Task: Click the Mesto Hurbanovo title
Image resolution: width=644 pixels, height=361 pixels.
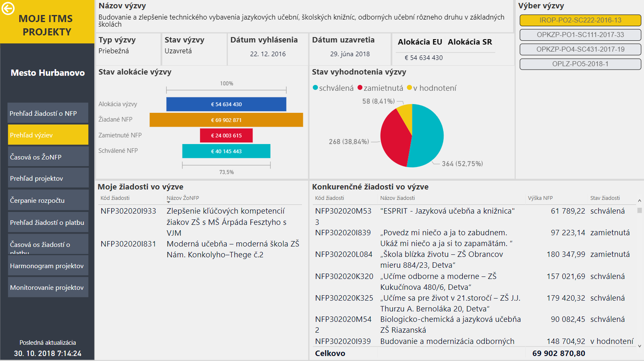Action: [47, 72]
